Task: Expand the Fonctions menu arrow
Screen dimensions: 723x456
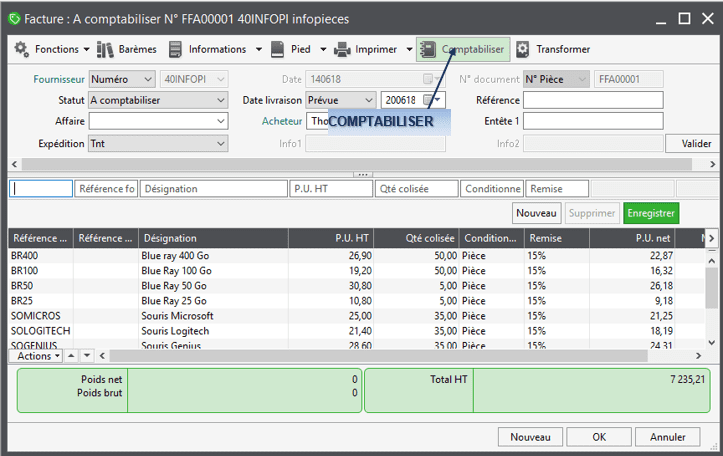Action: (86, 49)
